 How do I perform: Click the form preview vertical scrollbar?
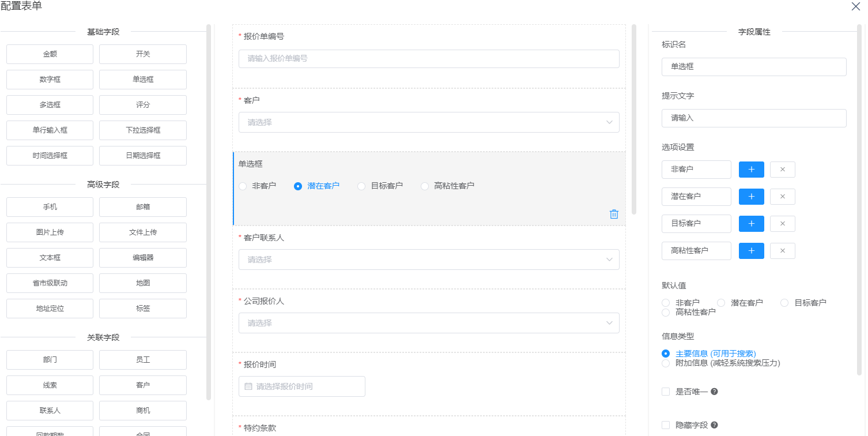click(634, 119)
